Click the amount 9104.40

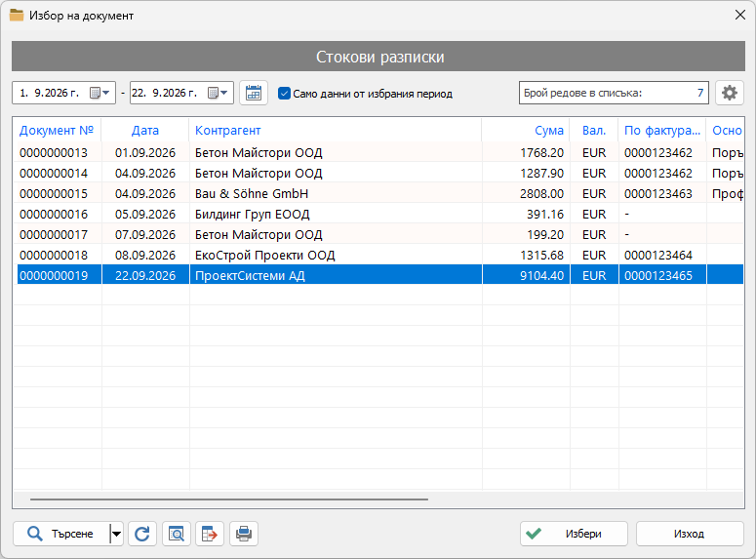[542, 275]
